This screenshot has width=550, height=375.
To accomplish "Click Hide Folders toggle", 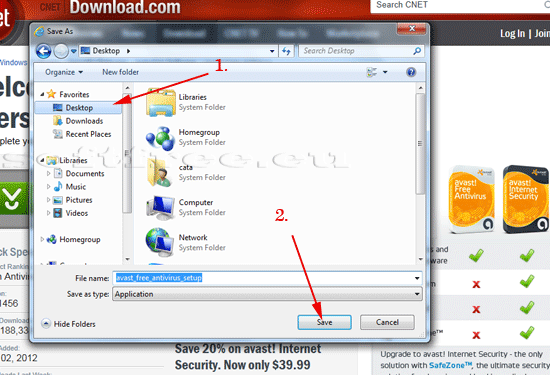I will pos(68,324).
